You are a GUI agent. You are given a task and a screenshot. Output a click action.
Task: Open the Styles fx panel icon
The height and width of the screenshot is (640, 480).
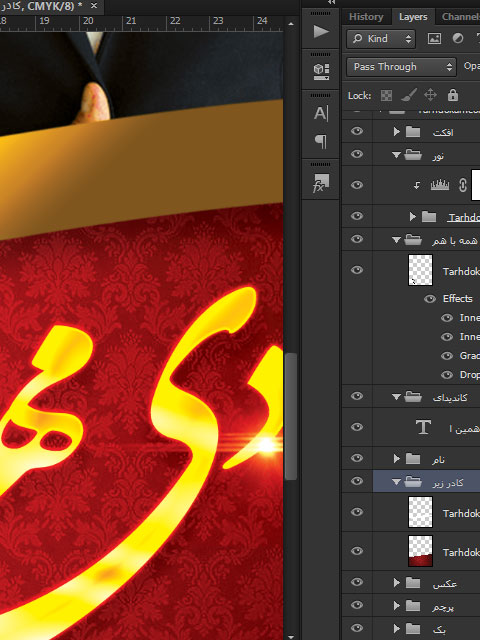point(321,182)
